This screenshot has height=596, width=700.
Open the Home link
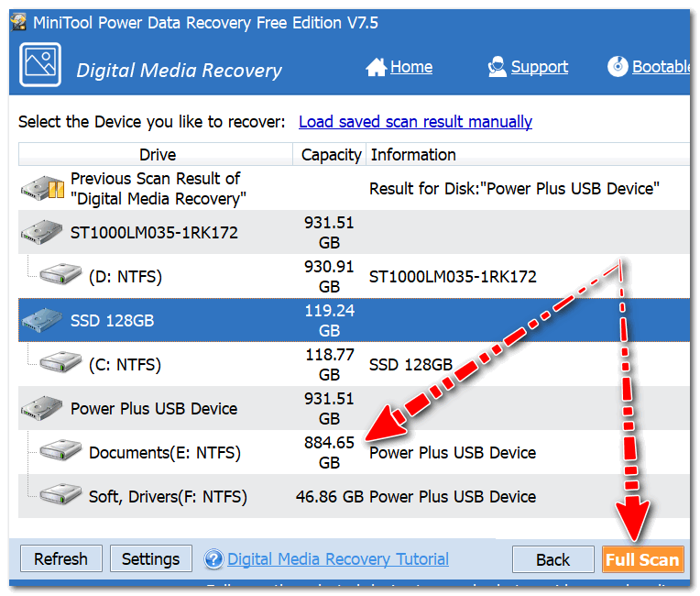pos(411,67)
